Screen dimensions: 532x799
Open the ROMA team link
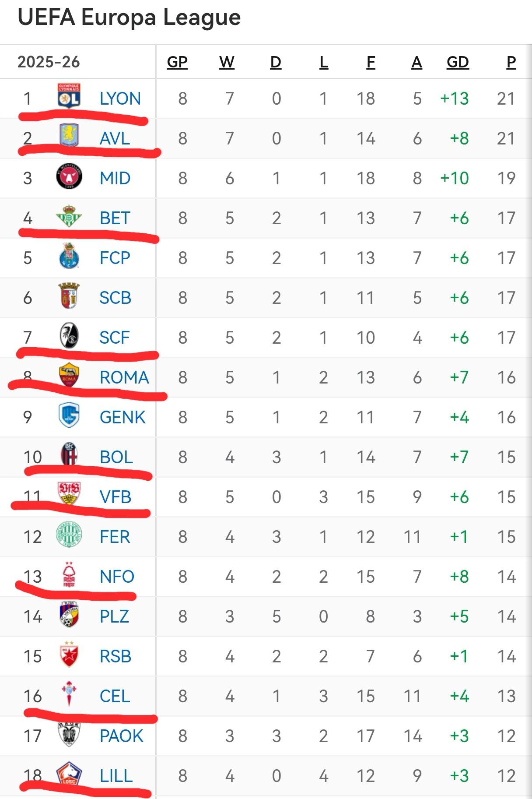tap(124, 377)
